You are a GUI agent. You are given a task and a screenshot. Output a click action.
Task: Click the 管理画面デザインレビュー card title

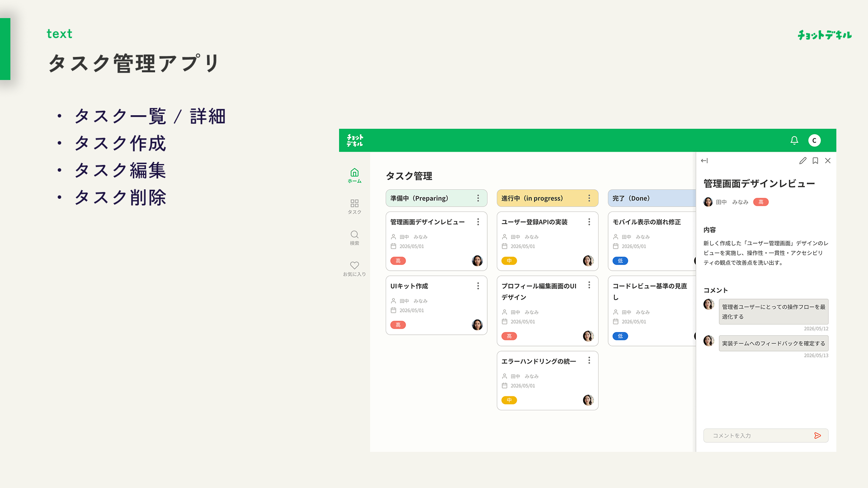tap(427, 222)
